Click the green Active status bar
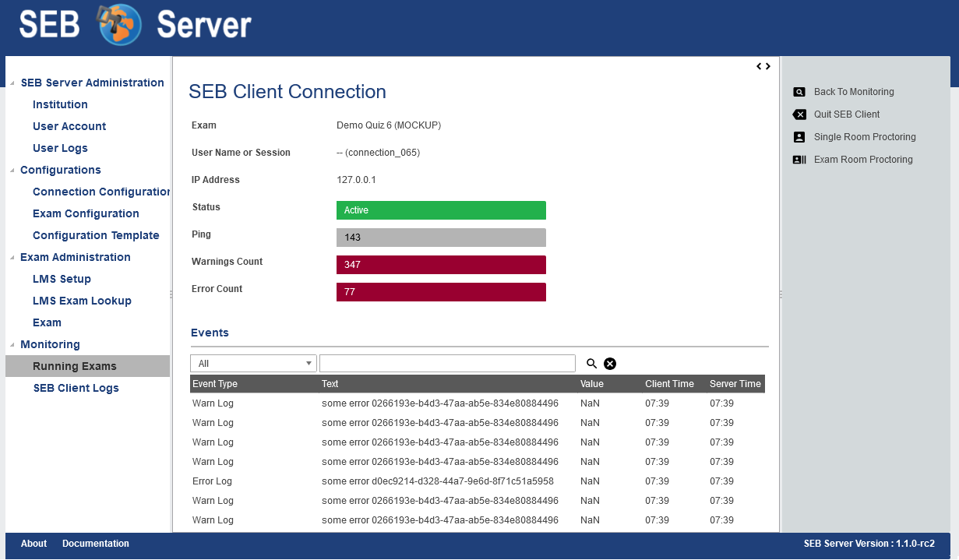 click(x=441, y=210)
